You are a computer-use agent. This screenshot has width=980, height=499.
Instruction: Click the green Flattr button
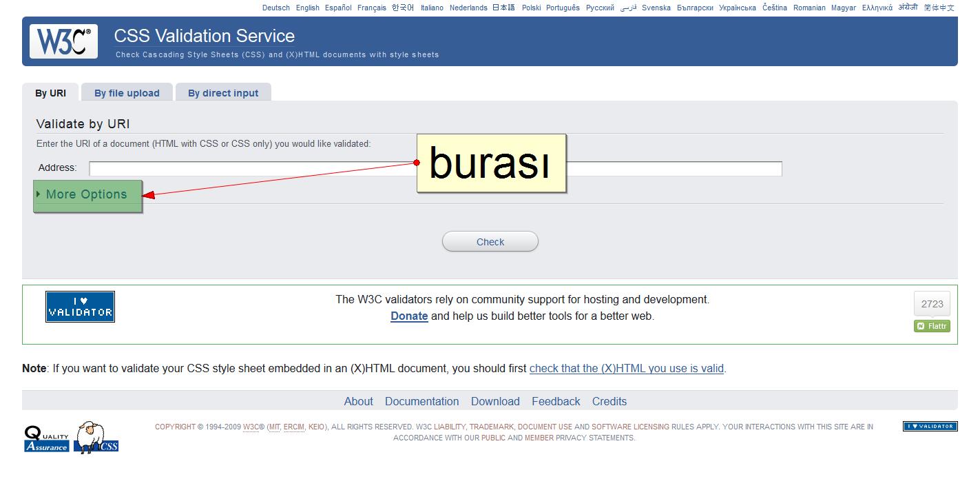point(932,326)
